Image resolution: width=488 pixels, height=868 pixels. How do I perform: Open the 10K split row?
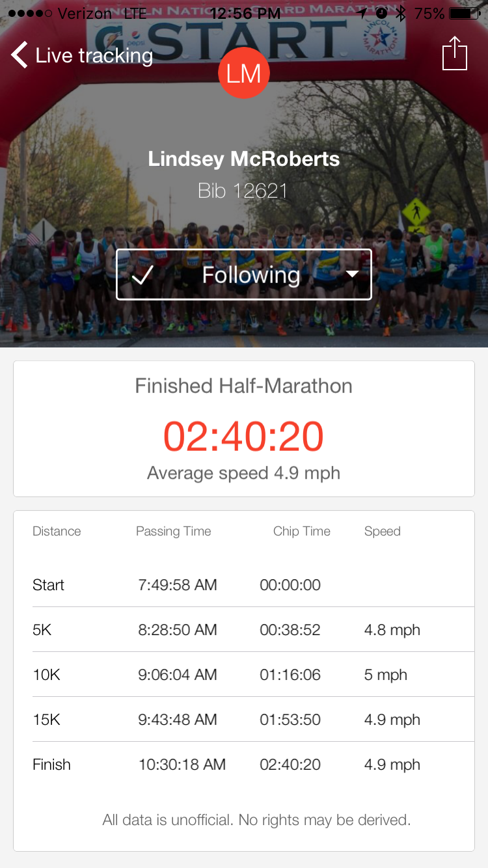click(253, 675)
